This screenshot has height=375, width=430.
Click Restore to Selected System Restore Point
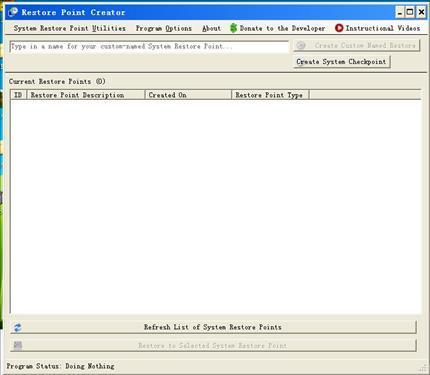[213, 346]
